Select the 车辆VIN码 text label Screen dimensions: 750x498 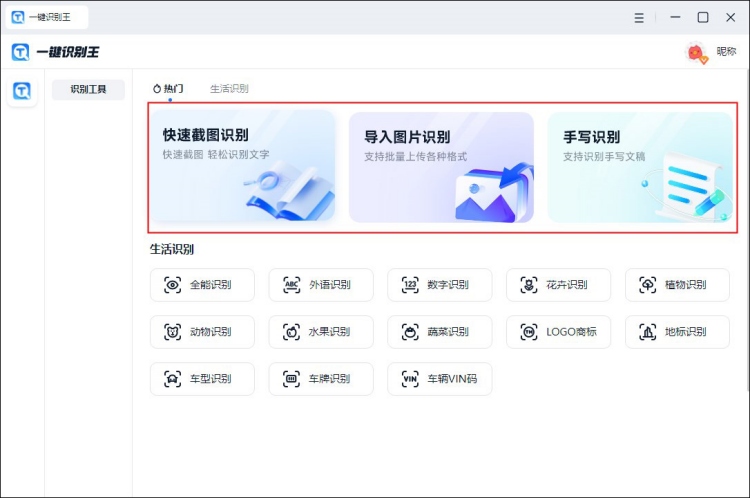click(x=452, y=378)
